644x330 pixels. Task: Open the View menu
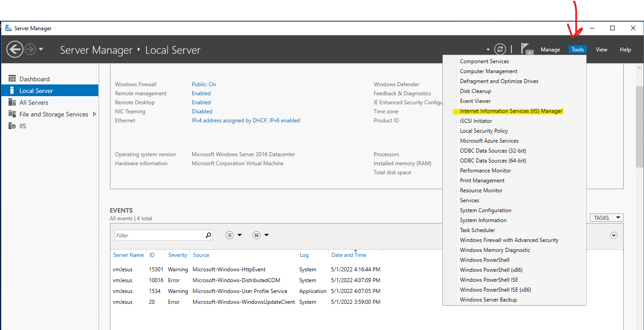602,50
